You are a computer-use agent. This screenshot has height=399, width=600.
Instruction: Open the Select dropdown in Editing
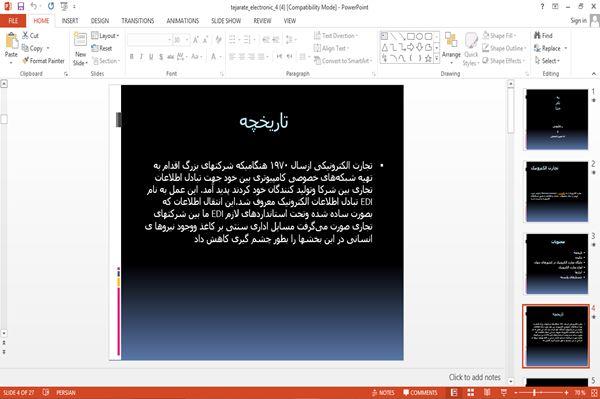(x=547, y=61)
